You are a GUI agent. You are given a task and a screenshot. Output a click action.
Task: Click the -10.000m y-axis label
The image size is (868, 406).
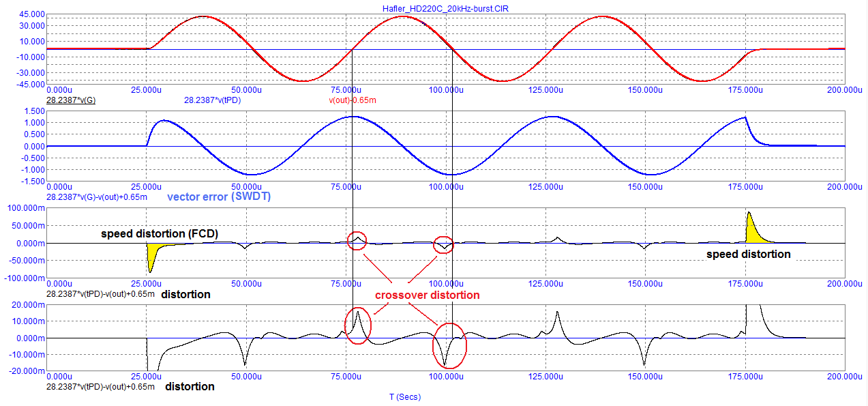[x=28, y=355]
